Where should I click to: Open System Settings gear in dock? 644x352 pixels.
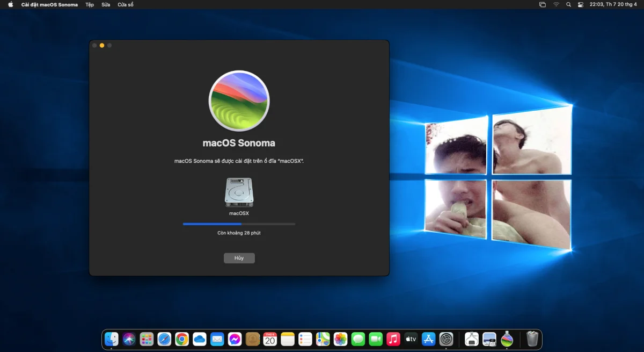click(446, 339)
